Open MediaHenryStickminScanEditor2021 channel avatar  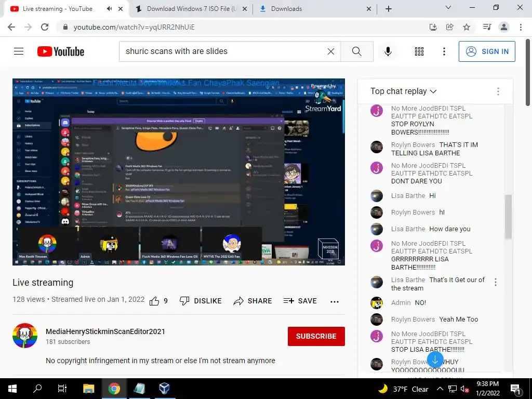click(x=25, y=336)
